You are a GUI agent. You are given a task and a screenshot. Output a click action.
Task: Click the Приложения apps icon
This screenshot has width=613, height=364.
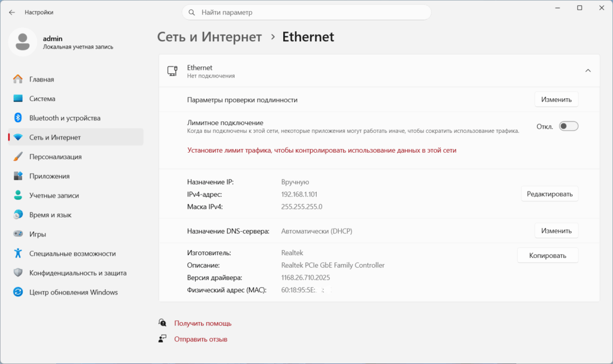18,176
